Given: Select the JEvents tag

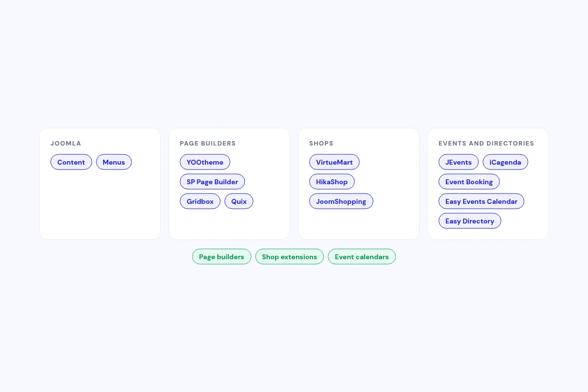Looking at the screenshot, I should click(x=459, y=162).
